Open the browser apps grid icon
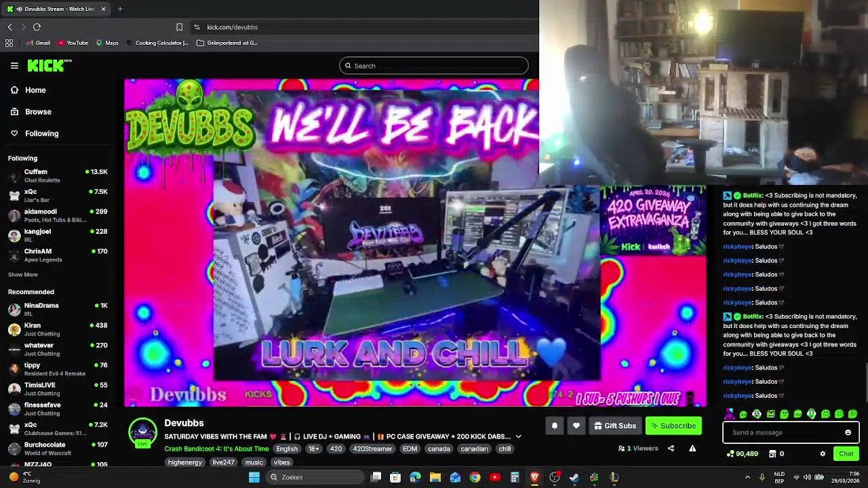Viewport: 868px width, 488px height. point(9,43)
